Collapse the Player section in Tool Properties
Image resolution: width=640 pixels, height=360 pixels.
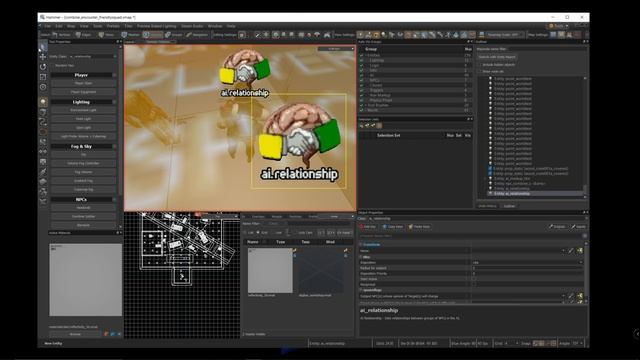tap(114, 75)
